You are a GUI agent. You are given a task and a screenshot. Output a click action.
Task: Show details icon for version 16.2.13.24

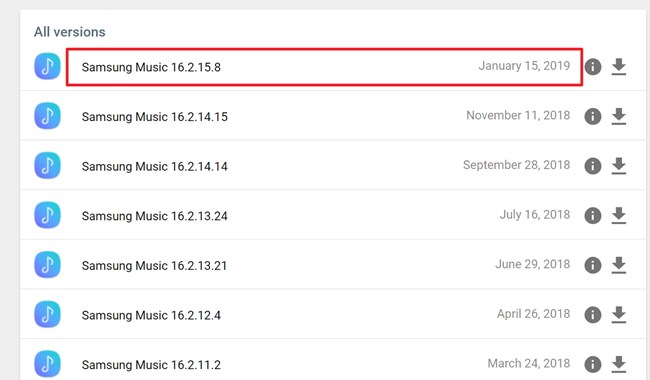[x=593, y=216]
